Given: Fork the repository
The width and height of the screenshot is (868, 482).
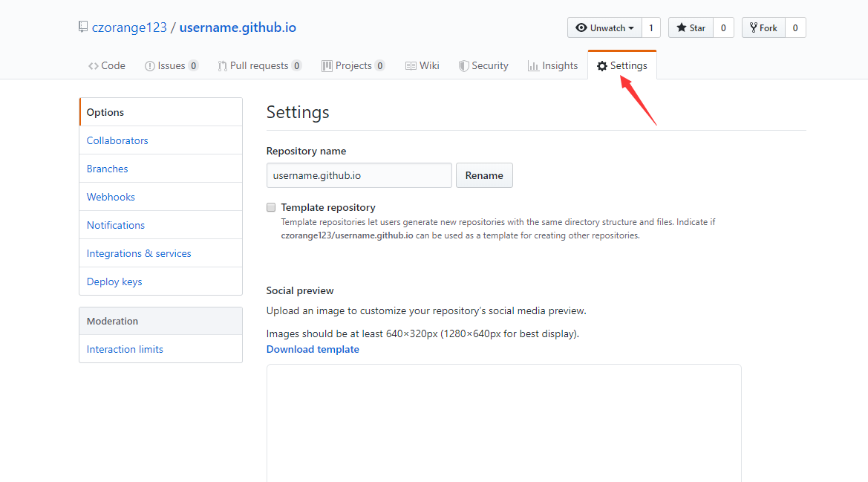Looking at the screenshot, I should point(763,28).
